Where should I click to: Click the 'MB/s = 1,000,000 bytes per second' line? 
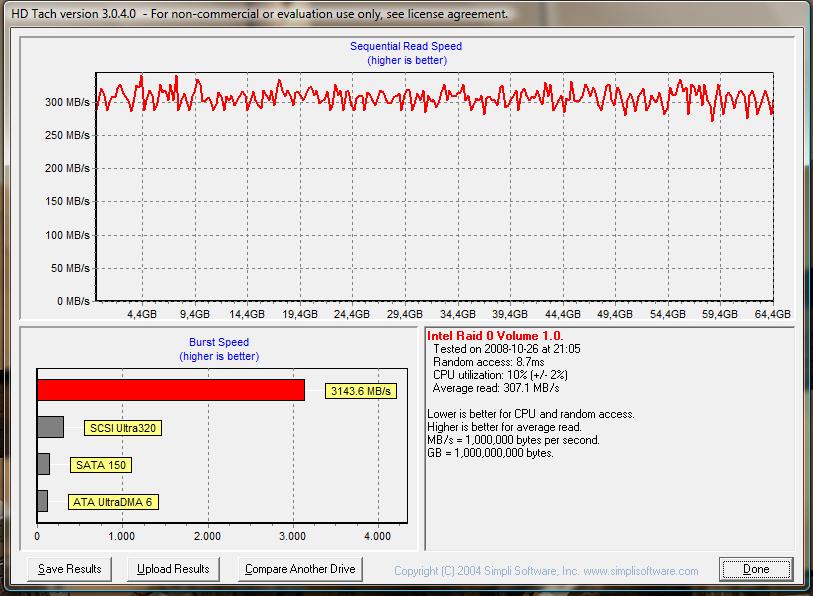[x=513, y=440]
